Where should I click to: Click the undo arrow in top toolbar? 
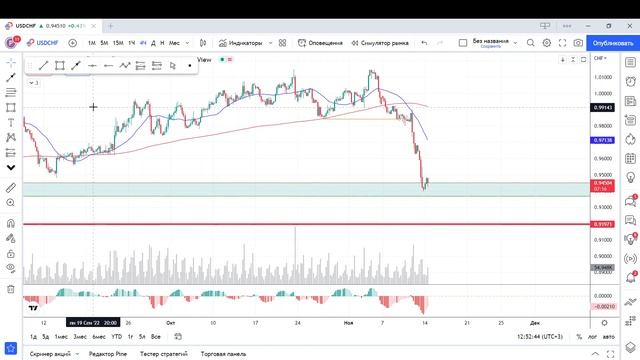coord(424,43)
